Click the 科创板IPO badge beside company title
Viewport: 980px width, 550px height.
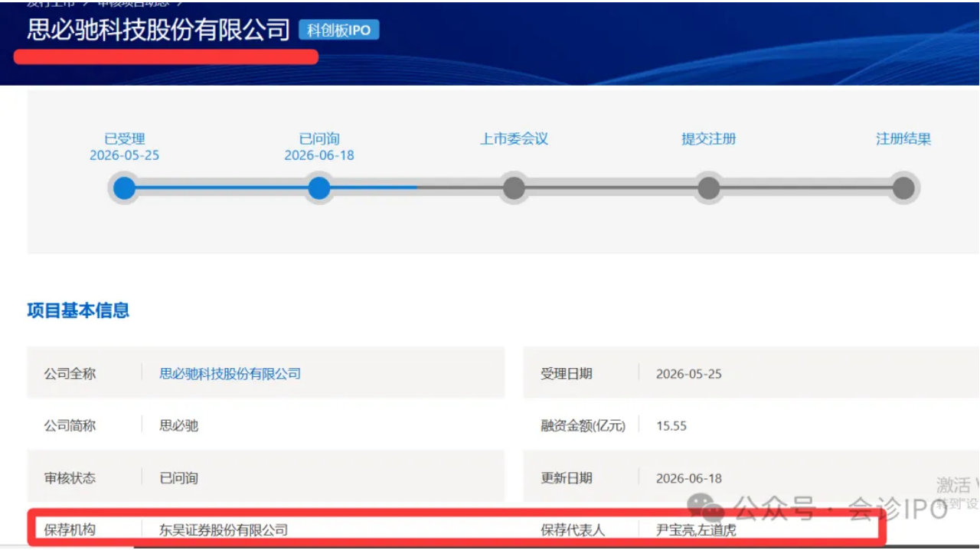click(338, 31)
